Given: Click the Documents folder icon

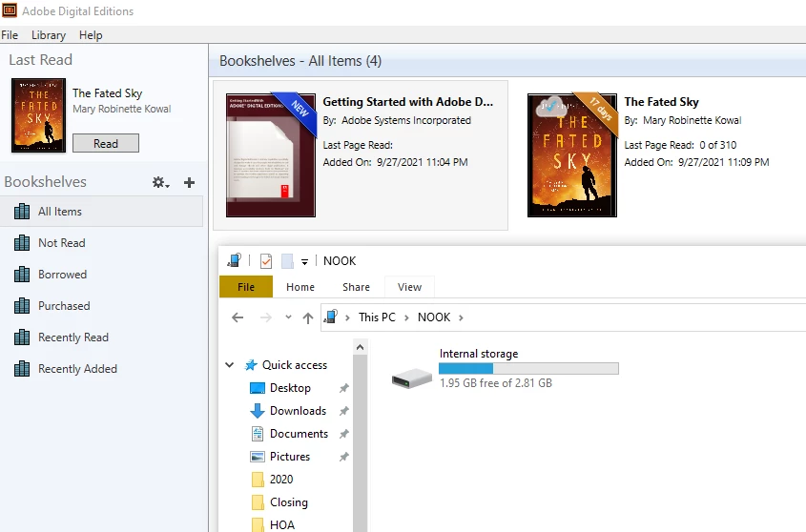Looking at the screenshot, I should click(x=257, y=434).
